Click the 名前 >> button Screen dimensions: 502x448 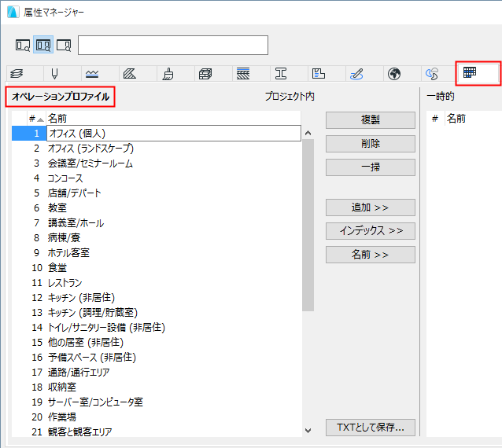click(371, 255)
